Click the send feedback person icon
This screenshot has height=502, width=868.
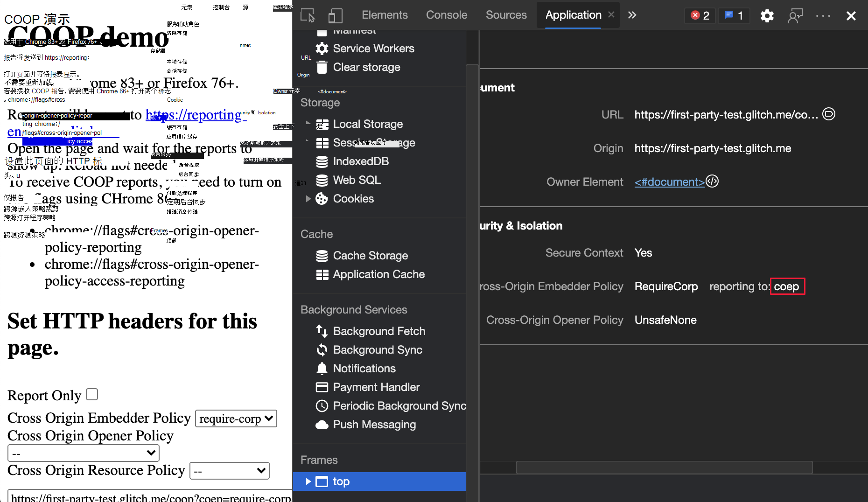(795, 16)
